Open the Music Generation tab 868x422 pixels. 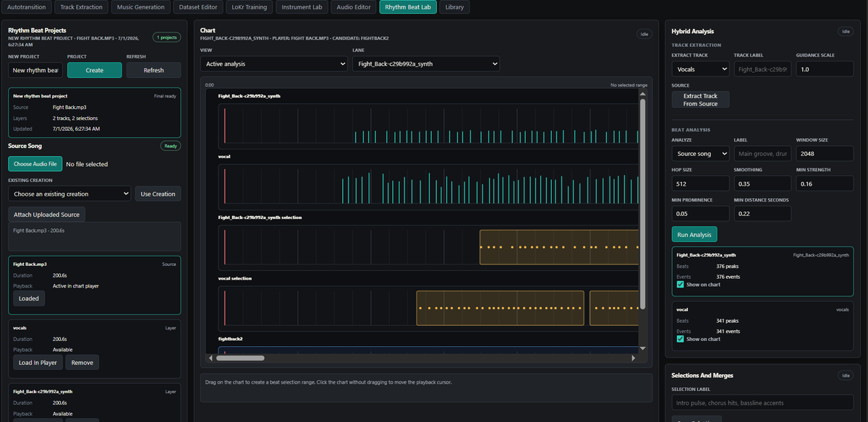[x=141, y=7]
